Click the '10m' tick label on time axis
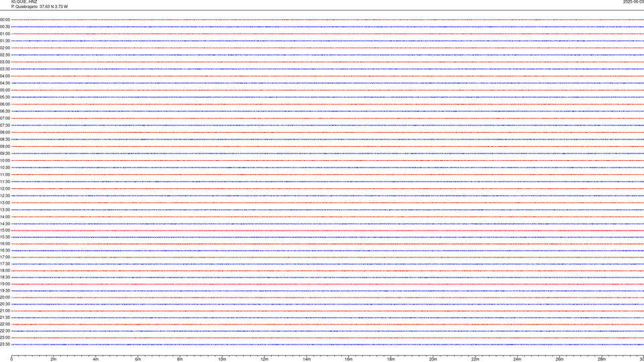644x362 pixels. (222, 359)
